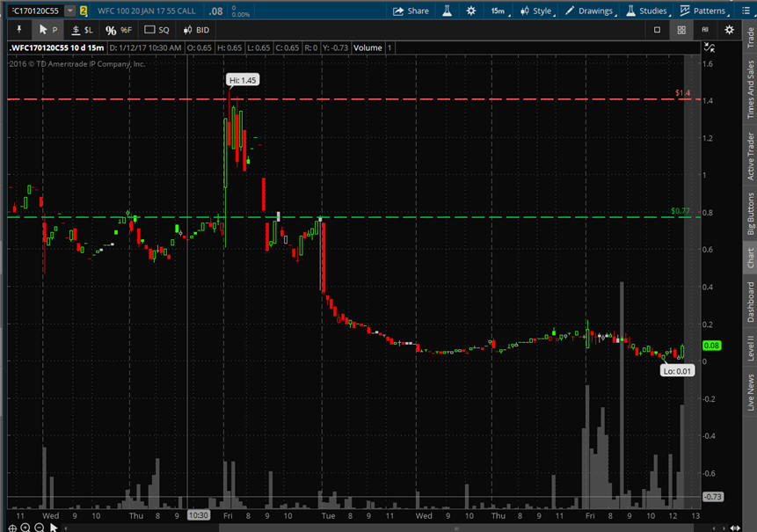Toggle the chart grid layout view
This screenshot has height=532, width=757.
[x=681, y=30]
